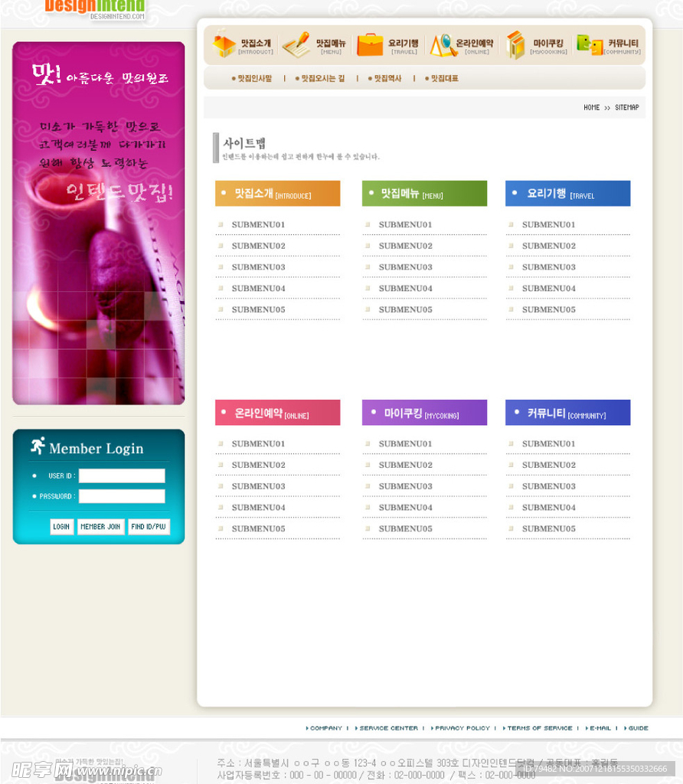The height and width of the screenshot is (784, 683).
Task: Click the pencil notepad icon for 맛집메뉴
Action: click(x=296, y=44)
